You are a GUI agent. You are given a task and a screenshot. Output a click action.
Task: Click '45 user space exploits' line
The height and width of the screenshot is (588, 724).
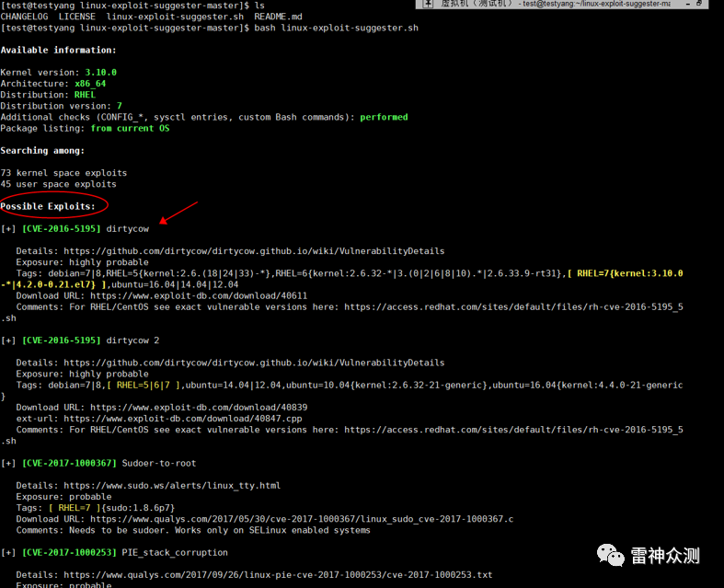(x=58, y=184)
